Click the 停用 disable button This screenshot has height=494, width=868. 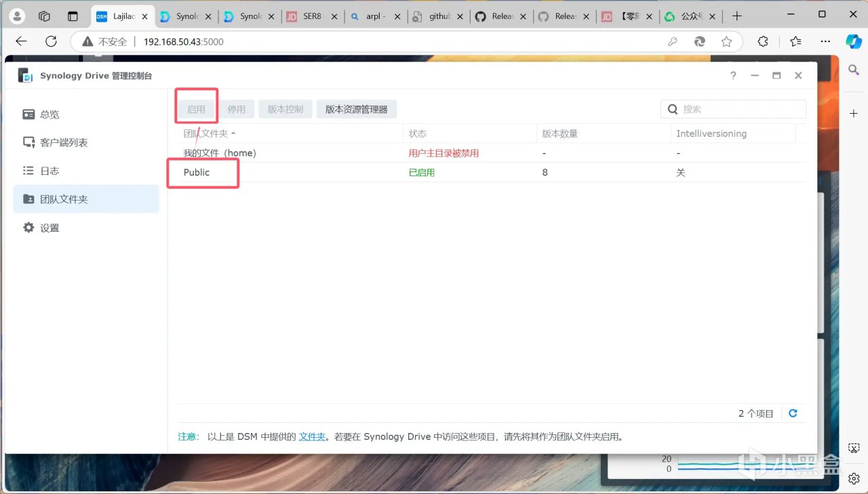tap(237, 109)
